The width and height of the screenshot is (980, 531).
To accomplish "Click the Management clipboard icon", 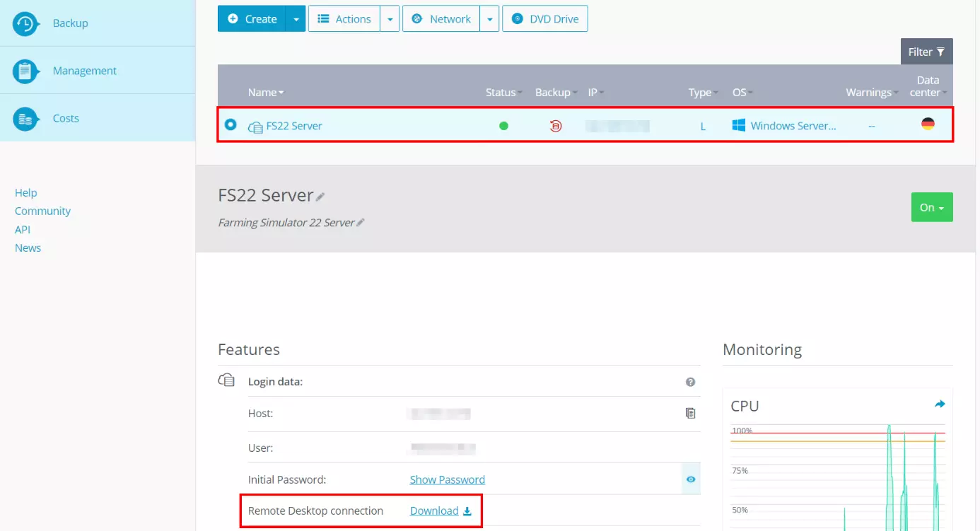I will tap(25, 71).
